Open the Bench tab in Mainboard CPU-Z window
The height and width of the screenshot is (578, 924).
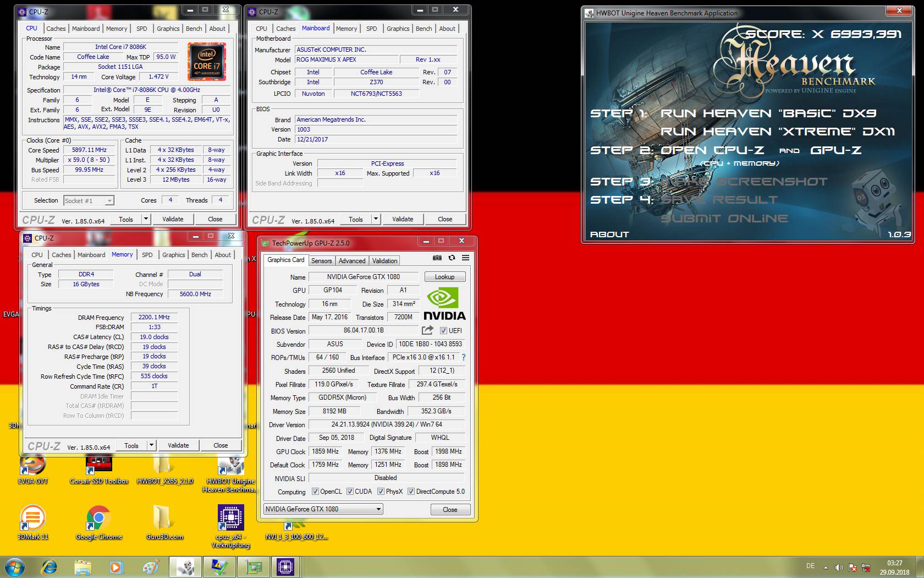[424, 29]
